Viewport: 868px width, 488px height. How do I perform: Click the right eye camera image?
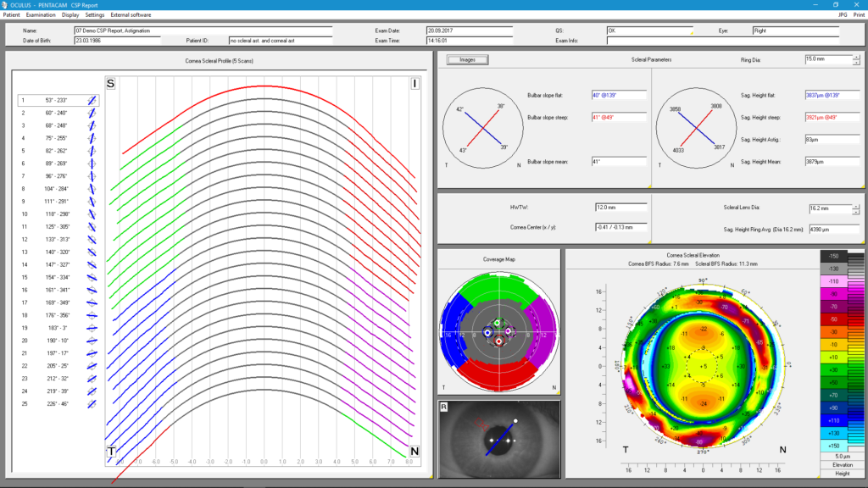[x=499, y=440]
